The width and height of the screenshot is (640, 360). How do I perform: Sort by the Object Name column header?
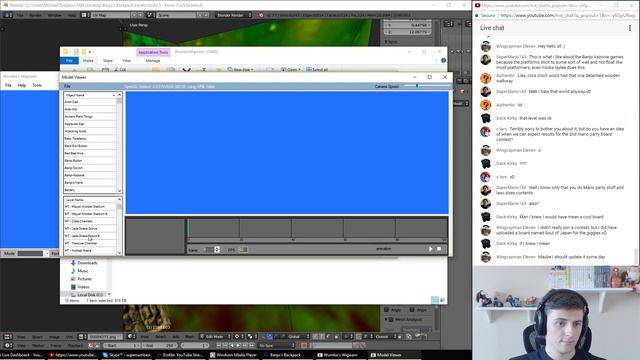tap(90, 95)
